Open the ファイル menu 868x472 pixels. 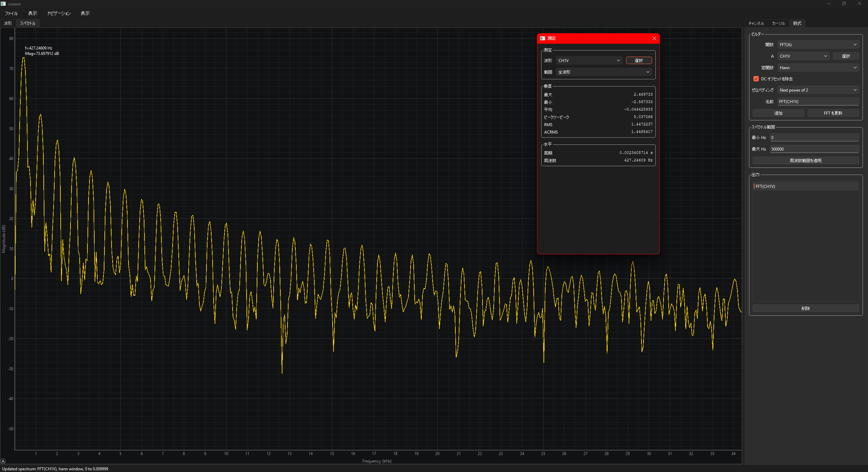(x=11, y=13)
